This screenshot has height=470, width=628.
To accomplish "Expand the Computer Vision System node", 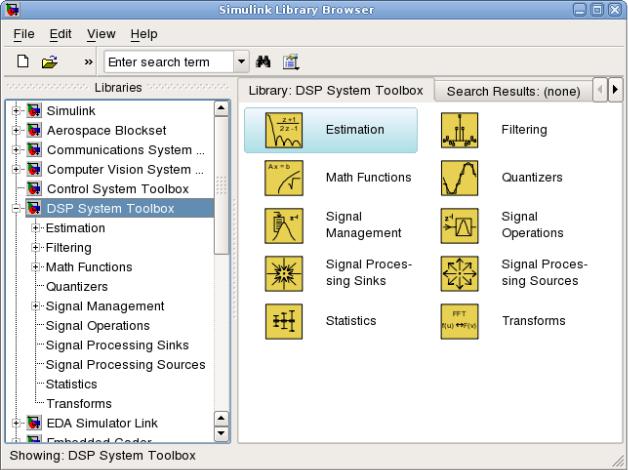I will coord(16,169).
